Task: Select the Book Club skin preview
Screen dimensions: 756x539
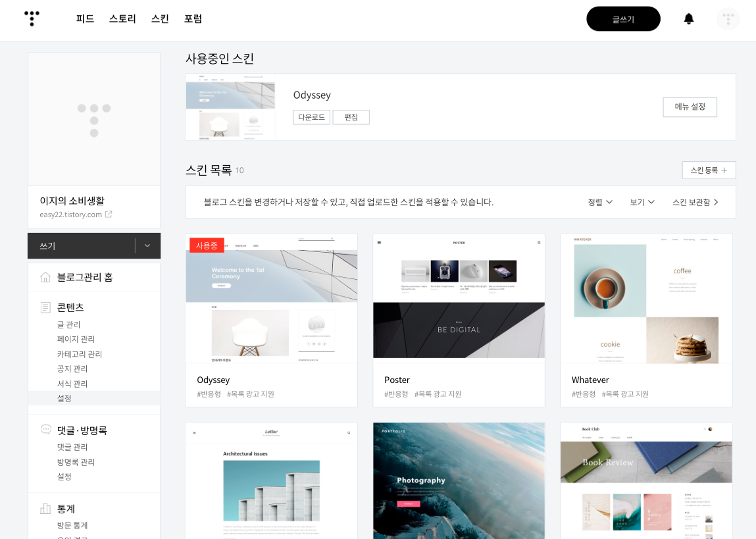Action: 646,480
